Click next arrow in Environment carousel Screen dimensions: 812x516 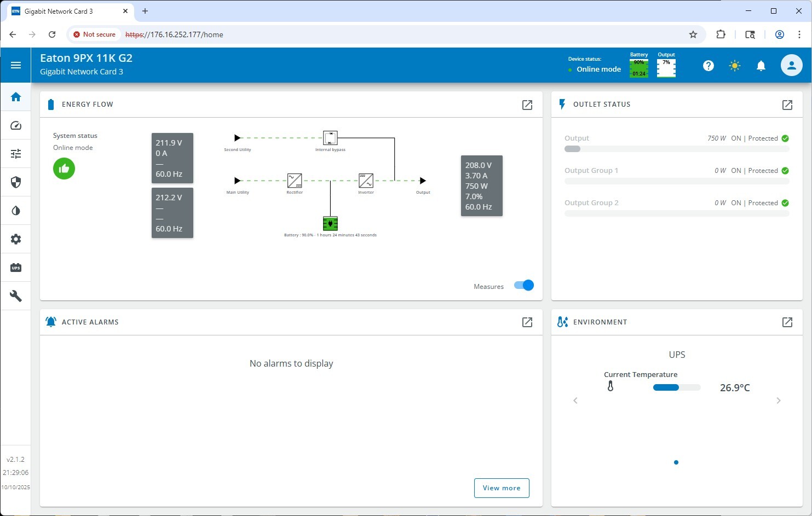778,401
